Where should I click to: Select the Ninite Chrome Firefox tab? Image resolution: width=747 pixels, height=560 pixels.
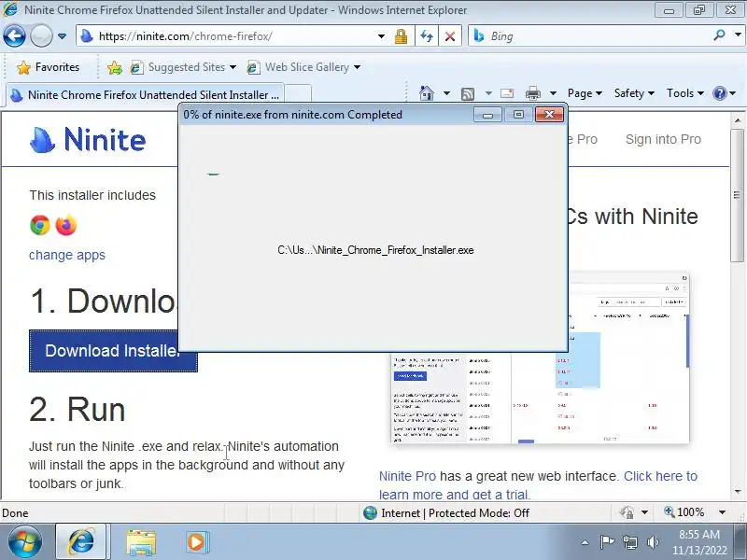point(146,94)
